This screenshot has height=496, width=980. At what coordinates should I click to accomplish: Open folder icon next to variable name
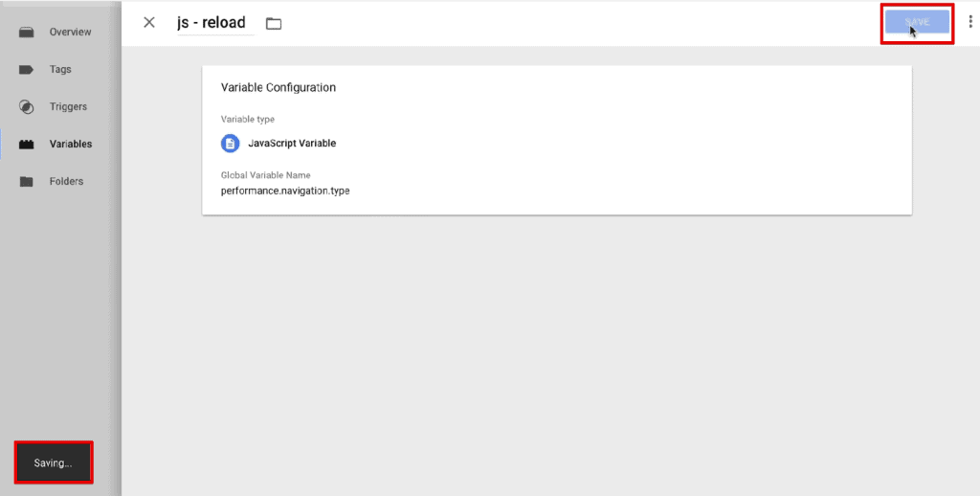274,24
